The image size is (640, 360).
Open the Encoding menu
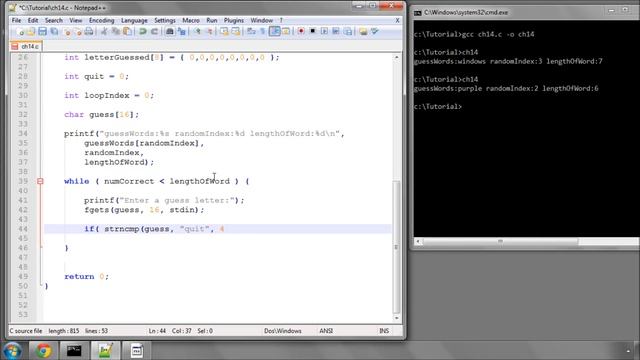pos(101,20)
